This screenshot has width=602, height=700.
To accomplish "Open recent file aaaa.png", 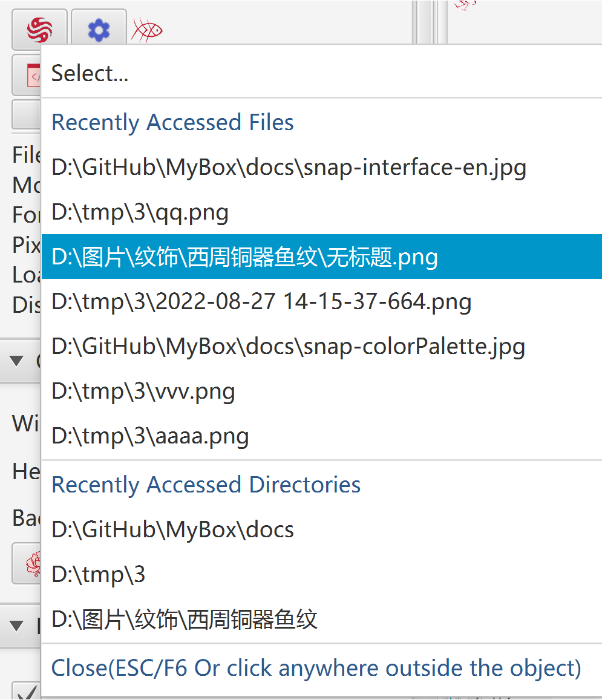I will click(x=321, y=436).
